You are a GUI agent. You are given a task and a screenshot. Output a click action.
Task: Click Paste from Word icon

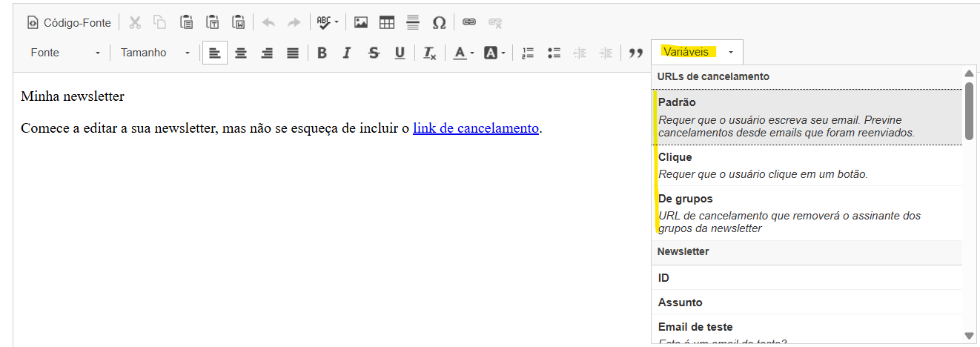tap(238, 22)
